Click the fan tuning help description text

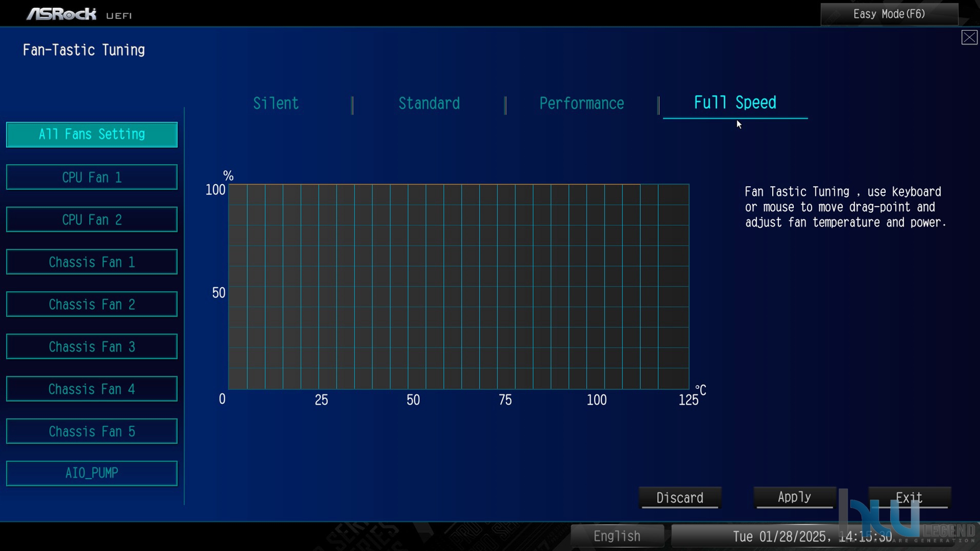click(846, 207)
